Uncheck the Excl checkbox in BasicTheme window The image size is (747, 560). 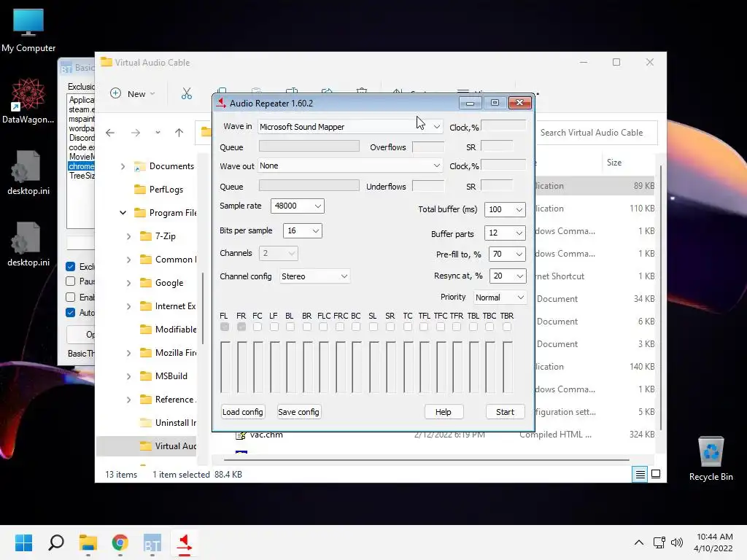coord(71,266)
